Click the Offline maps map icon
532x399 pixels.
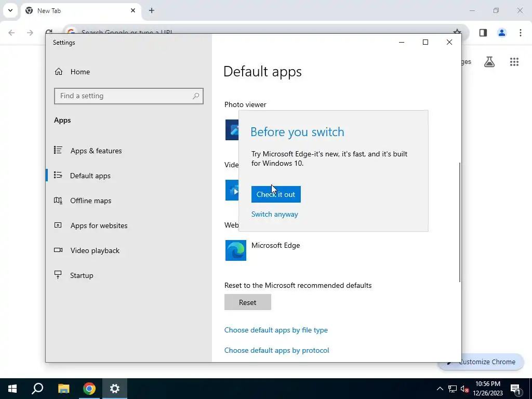(58, 200)
